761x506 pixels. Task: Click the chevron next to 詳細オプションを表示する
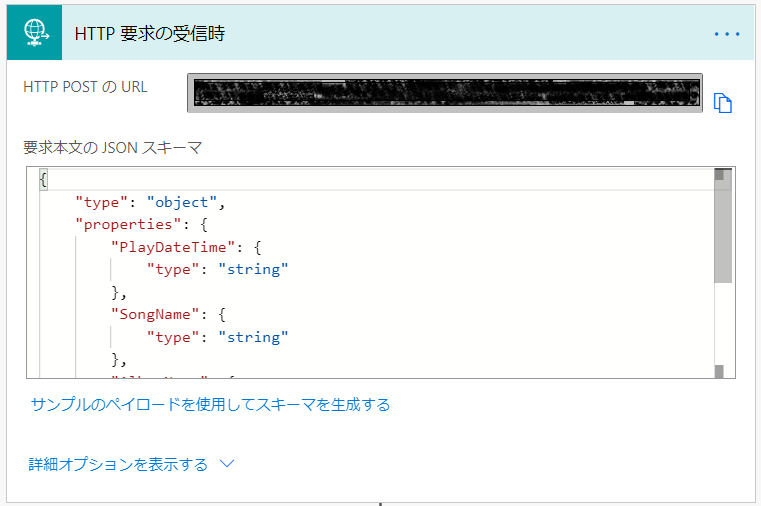227,464
